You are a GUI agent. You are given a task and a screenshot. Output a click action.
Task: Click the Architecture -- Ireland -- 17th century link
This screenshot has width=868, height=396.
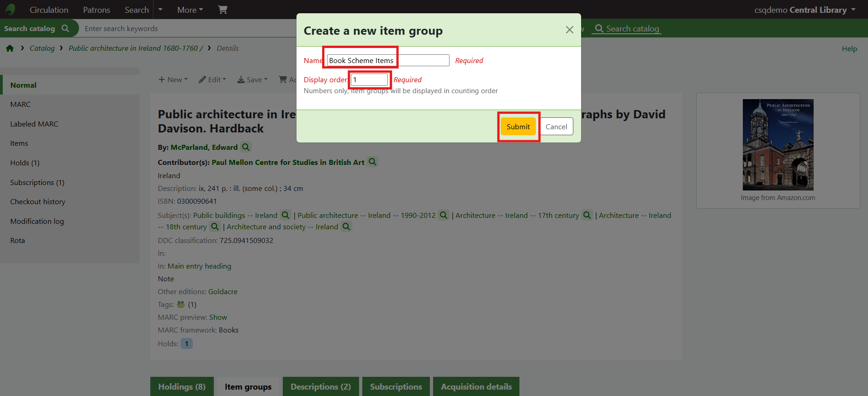(x=517, y=215)
